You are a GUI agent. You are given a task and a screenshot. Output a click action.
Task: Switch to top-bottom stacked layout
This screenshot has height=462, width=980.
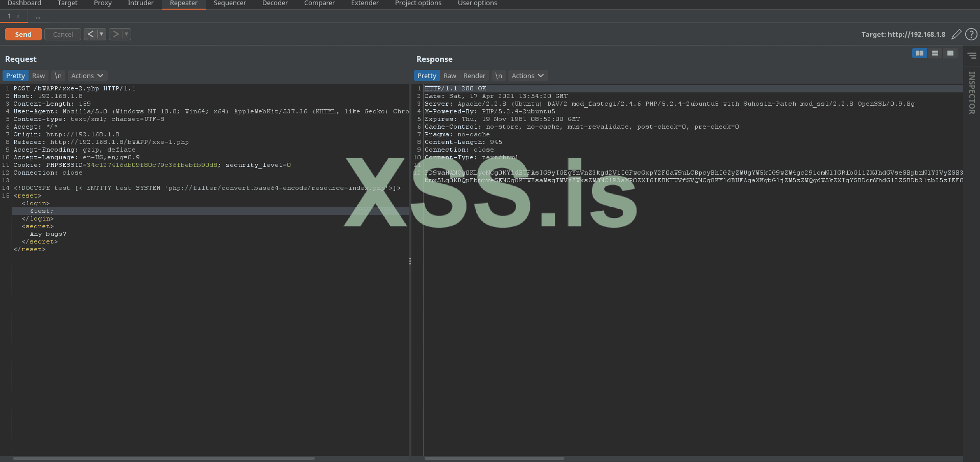(935, 53)
